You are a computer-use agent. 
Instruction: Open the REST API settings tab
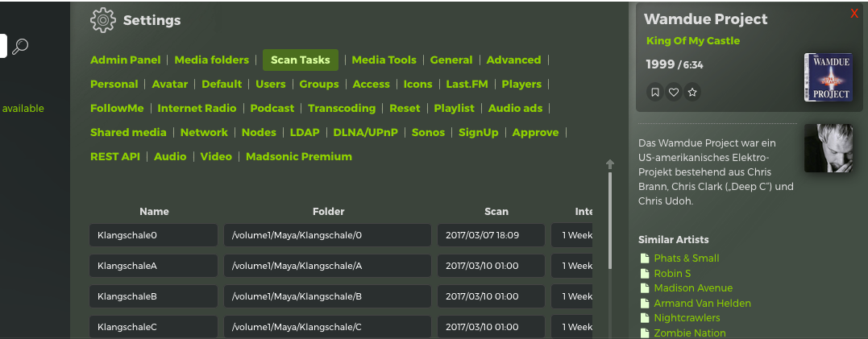click(115, 156)
